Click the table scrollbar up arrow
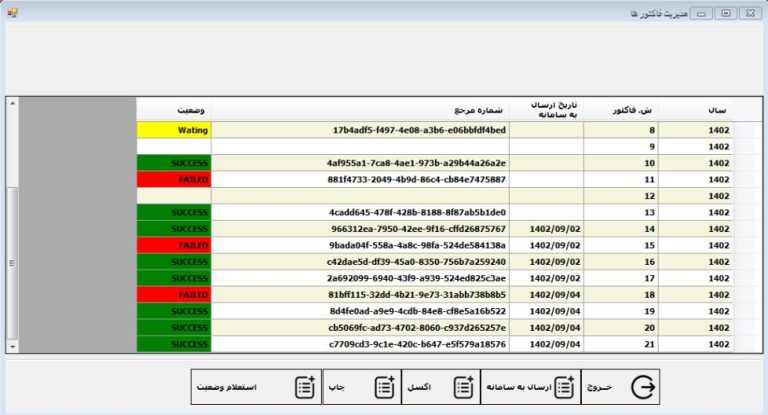 11,103
